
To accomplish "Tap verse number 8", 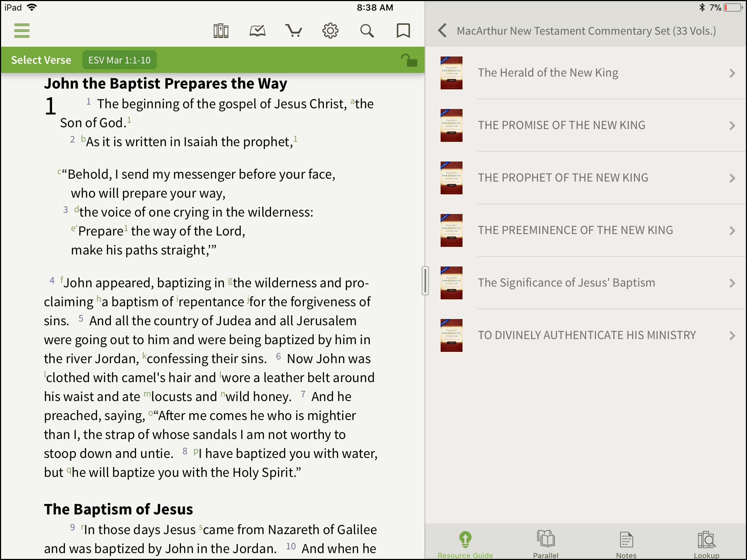I will [185, 451].
